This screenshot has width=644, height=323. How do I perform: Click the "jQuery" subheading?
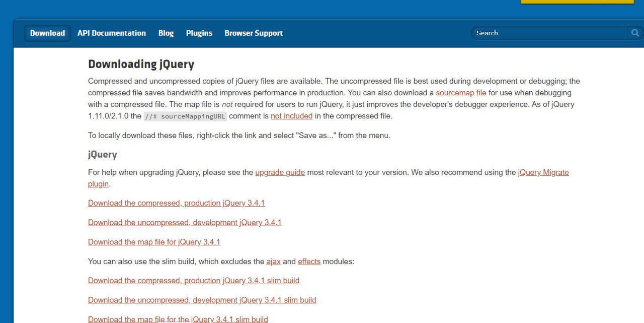click(x=103, y=154)
